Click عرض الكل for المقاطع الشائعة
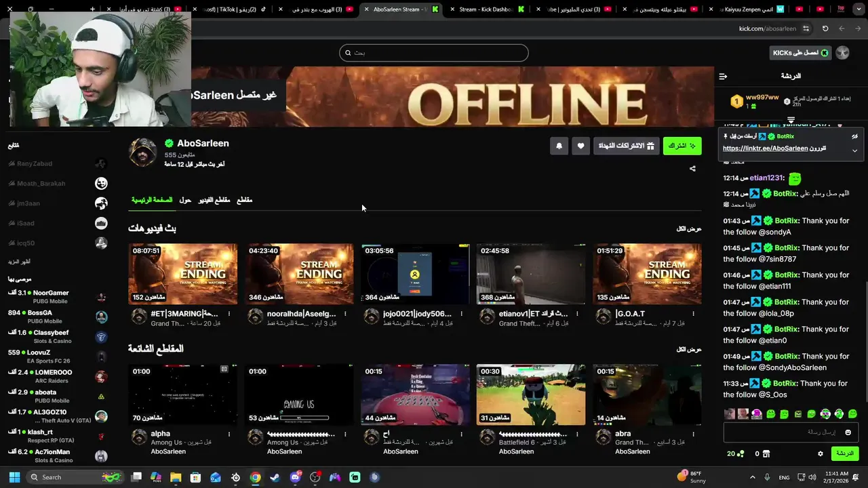This screenshot has width=868, height=488. (689, 349)
